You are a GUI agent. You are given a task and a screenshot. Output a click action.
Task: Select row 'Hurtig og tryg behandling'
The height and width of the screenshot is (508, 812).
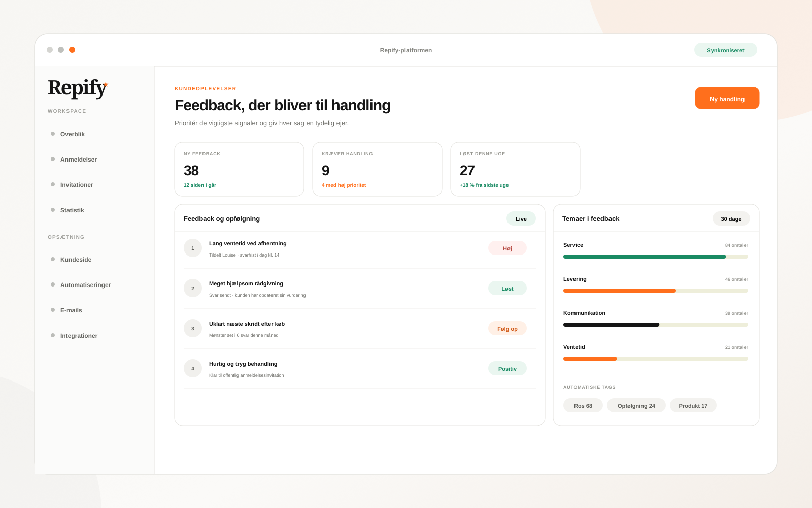359,369
